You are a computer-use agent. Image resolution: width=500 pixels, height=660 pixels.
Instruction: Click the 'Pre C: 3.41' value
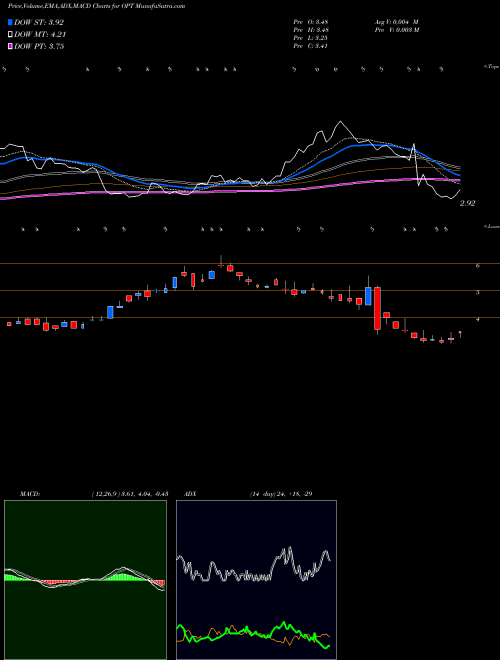(311, 46)
